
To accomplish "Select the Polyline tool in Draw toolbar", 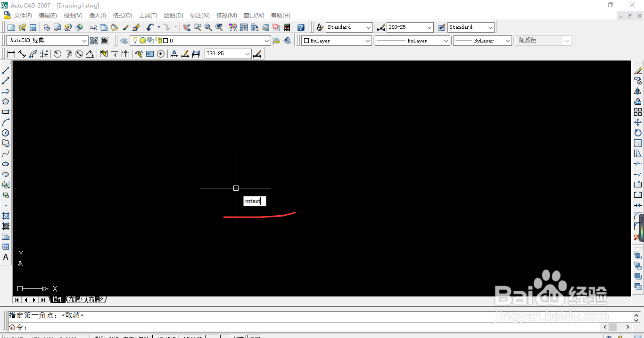I will pyautogui.click(x=6, y=91).
